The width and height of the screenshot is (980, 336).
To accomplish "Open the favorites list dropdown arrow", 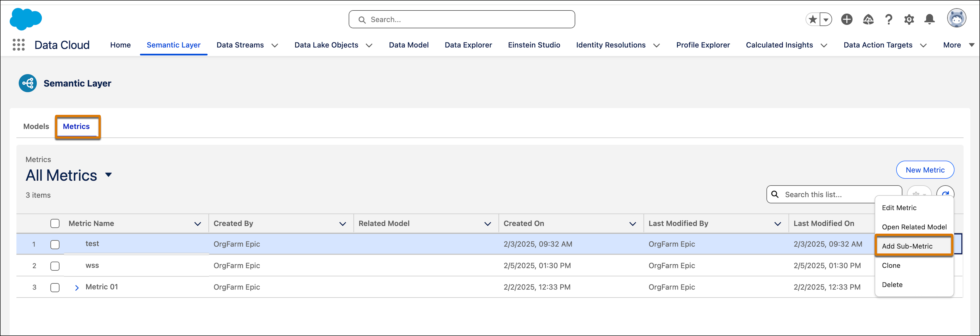I will (826, 19).
